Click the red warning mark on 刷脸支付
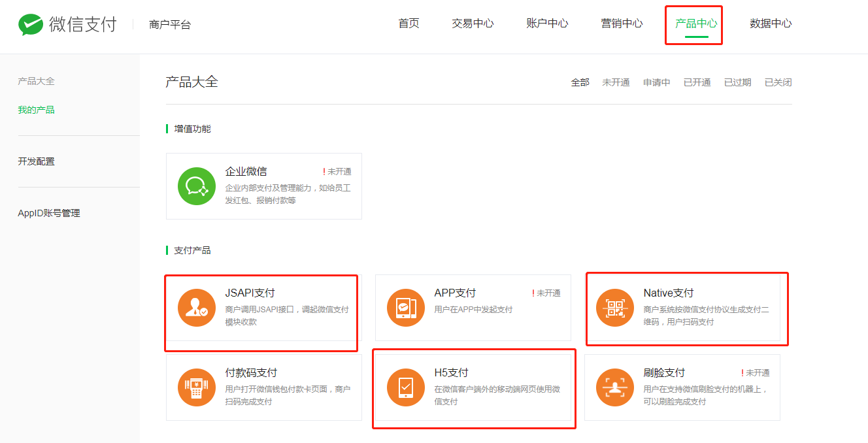The image size is (868, 443). [x=743, y=373]
